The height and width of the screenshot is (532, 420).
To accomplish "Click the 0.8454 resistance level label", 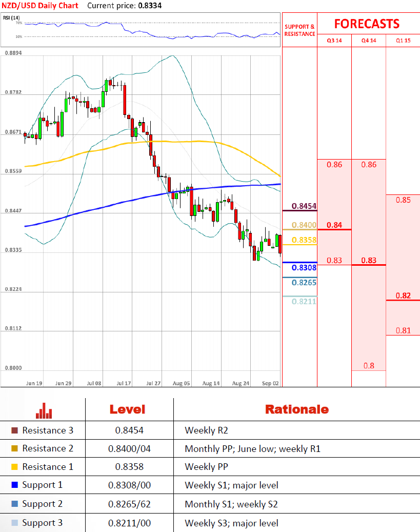I will (304, 206).
